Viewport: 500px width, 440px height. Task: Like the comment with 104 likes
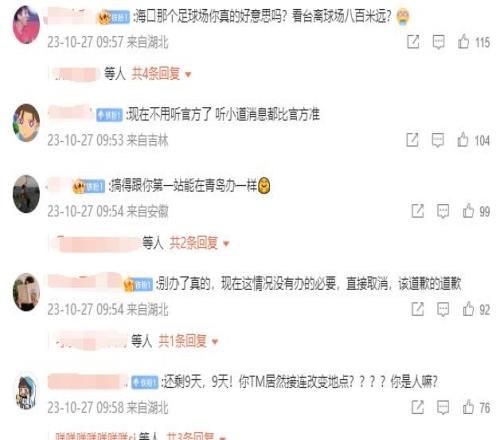pos(463,140)
